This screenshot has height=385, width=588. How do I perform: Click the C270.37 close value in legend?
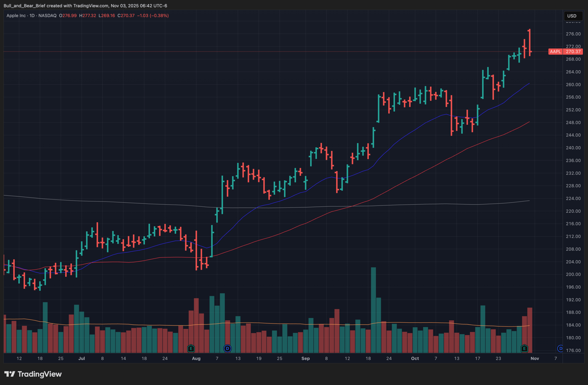126,16
